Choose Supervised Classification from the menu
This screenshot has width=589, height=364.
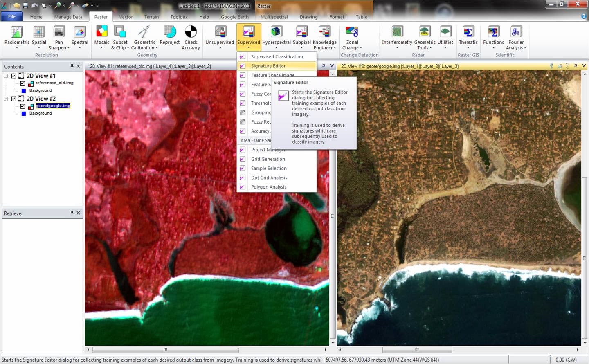277,56
